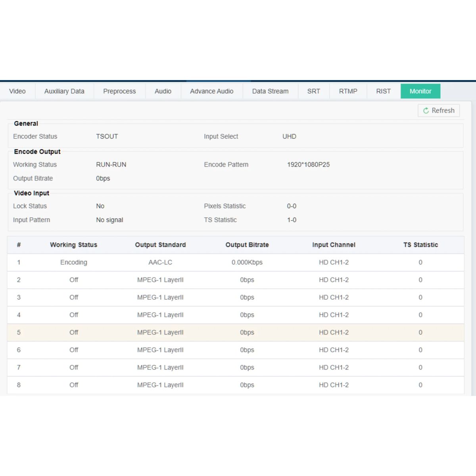Click the active Monitor tab
The height and width of the screenshot is (476, 476).
click(420, 91)
